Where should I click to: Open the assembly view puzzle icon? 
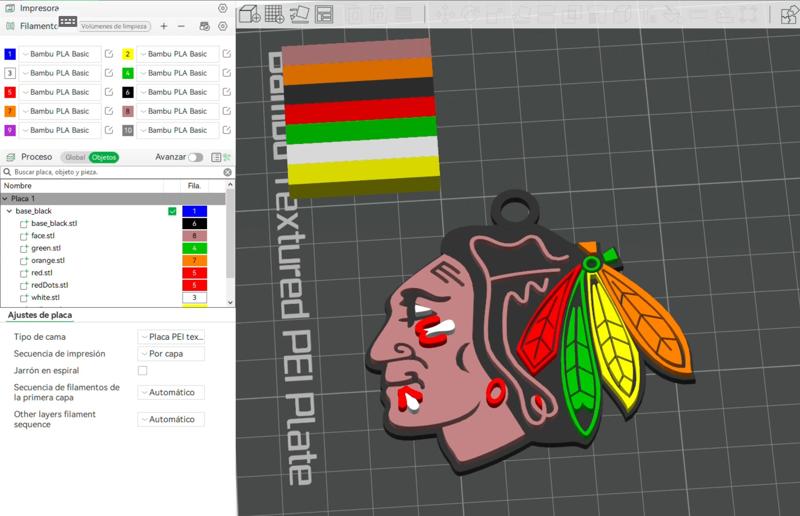[x=789, y=14]
